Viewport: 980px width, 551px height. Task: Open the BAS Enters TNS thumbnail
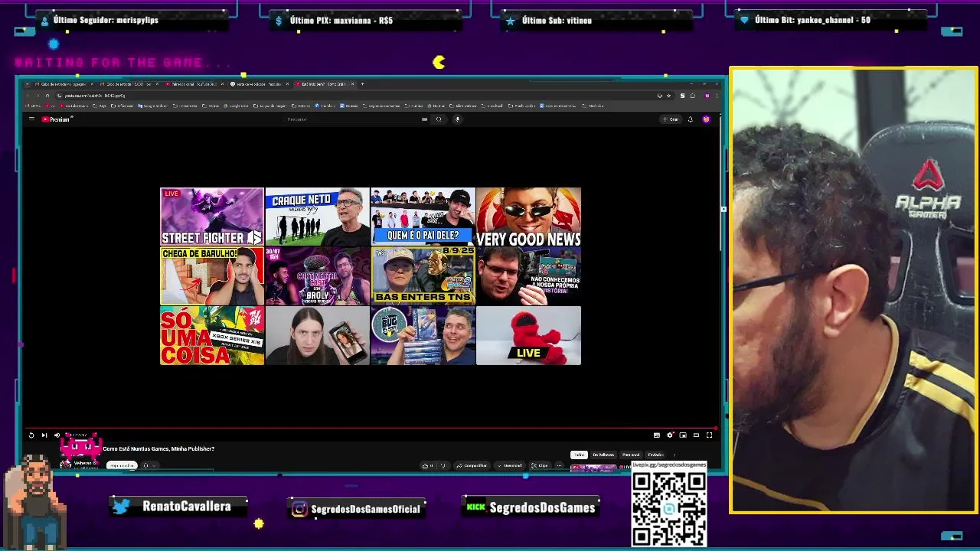[x=423, y=276]
